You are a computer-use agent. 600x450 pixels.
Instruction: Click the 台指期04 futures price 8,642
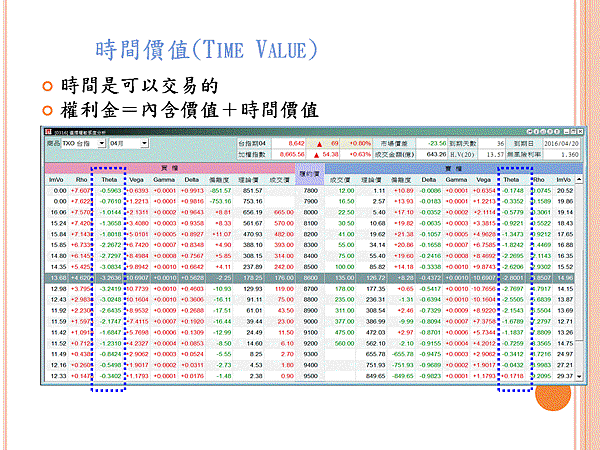coord(296,143)
